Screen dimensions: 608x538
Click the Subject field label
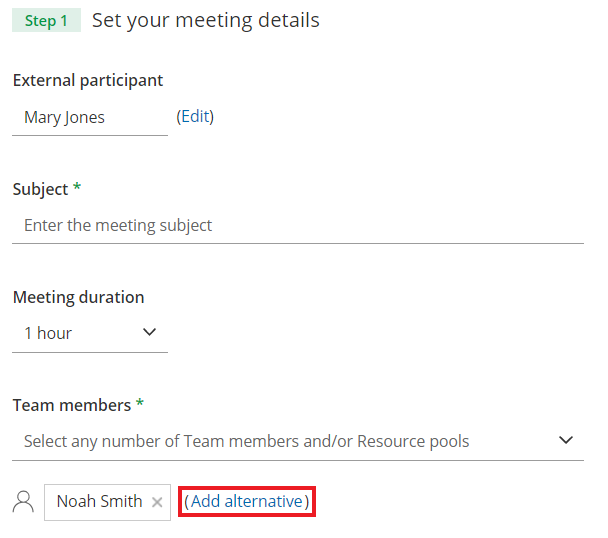[x=40, y=189]
